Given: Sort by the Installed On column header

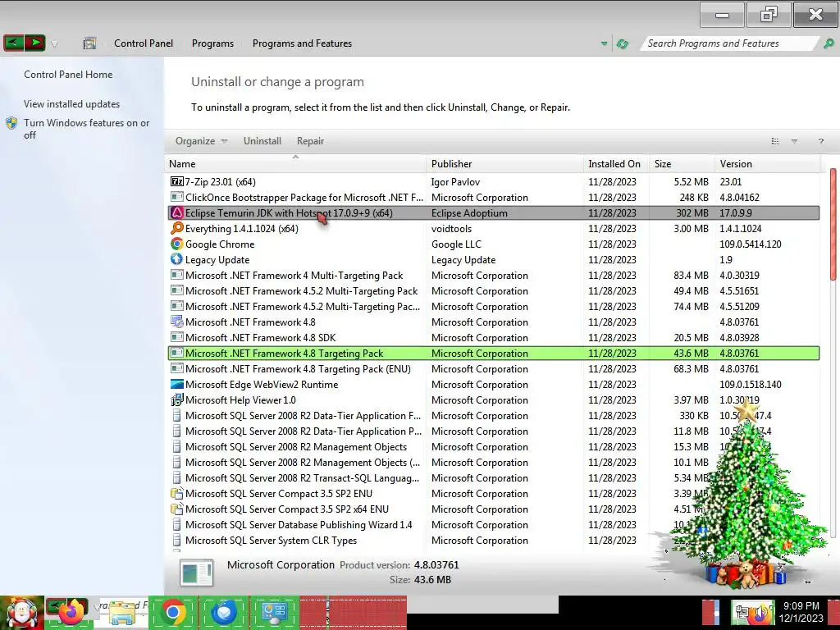Looking at the screenshot, I should [616, 164].
